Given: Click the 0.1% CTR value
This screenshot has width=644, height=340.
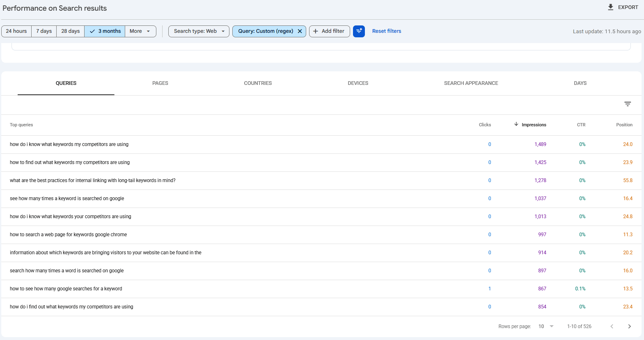Looking at the screenshot, I should (580, 289).
